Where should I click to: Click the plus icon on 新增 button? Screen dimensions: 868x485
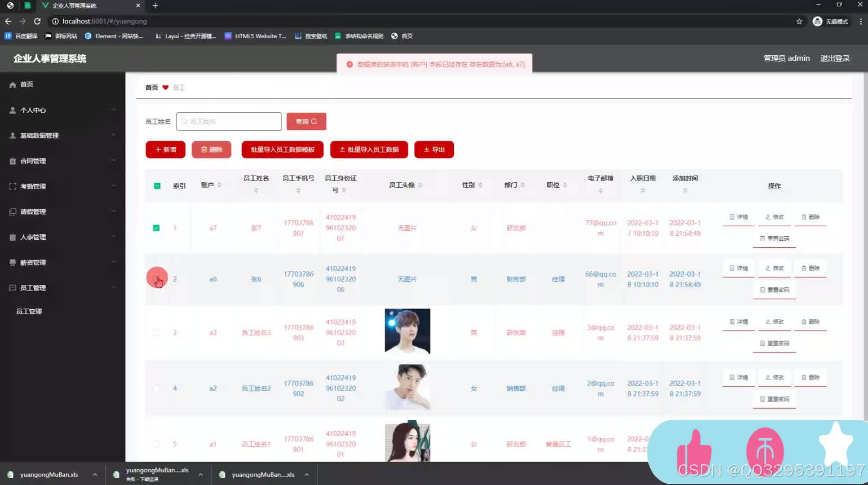158,150
